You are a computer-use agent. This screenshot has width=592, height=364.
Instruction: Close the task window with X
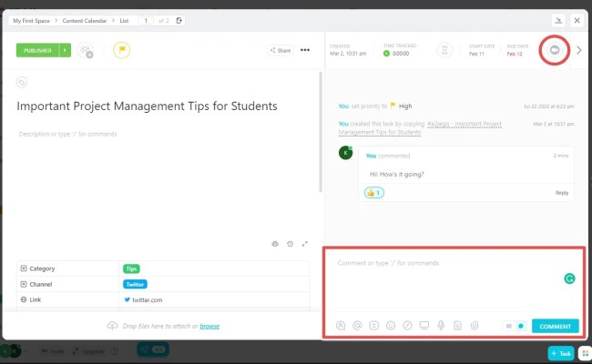click(x=577, y=20)
